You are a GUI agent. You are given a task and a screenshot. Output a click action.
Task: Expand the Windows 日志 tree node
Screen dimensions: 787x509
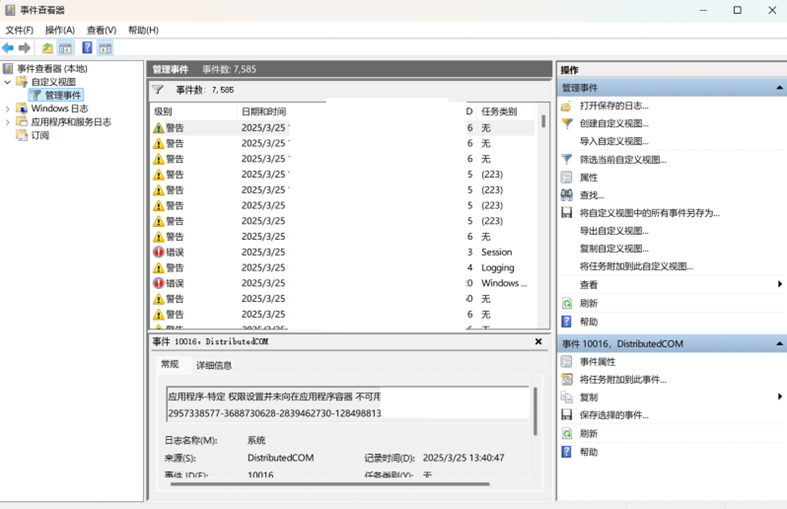(8, 109)
